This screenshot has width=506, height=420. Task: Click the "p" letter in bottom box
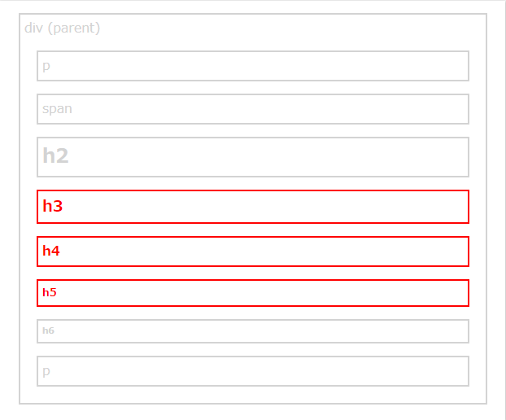46,372
